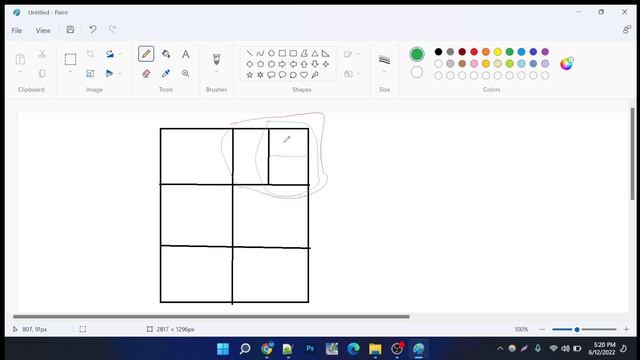Screen dimensions: 640x360
Task: Open the View menu
Action: (43, 30)
